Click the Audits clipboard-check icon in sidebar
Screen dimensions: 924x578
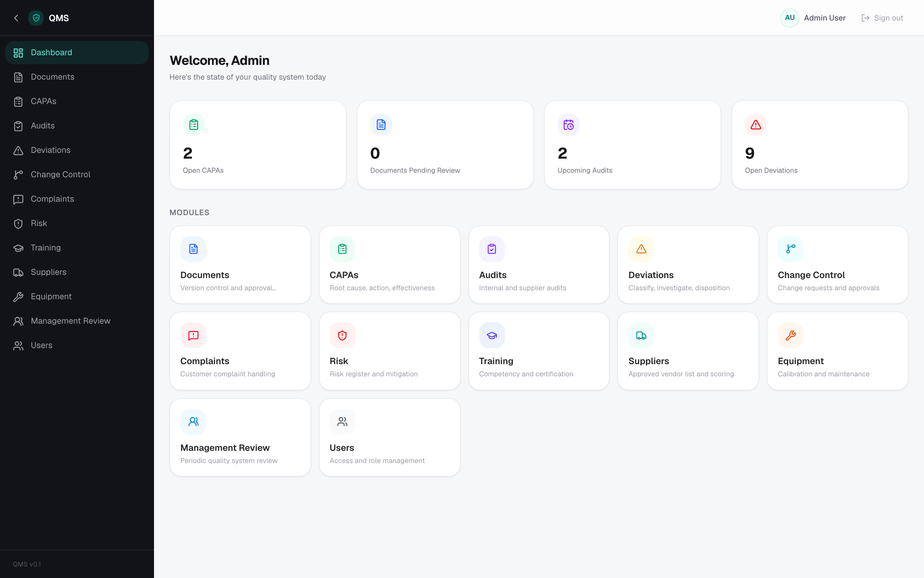coord(18,126)
